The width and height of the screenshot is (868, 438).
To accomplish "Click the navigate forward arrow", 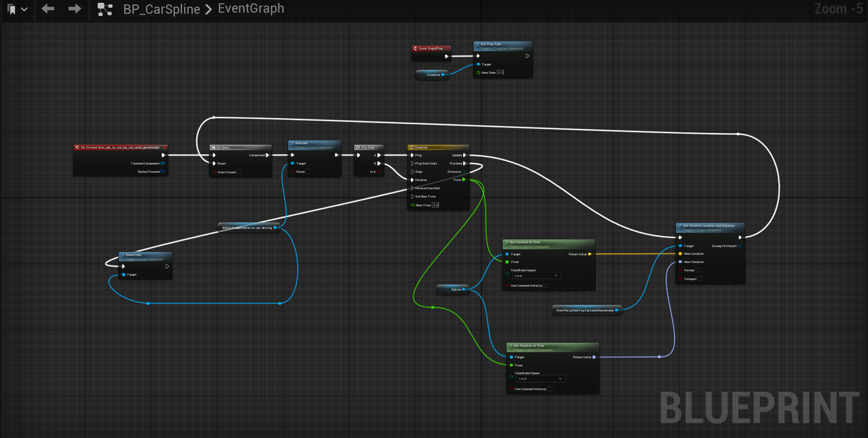I will click(x=75, y=9).
